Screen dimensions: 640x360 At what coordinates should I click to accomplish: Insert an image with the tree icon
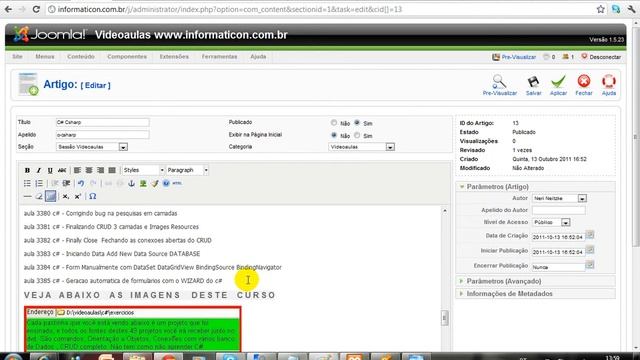point(143,183)
